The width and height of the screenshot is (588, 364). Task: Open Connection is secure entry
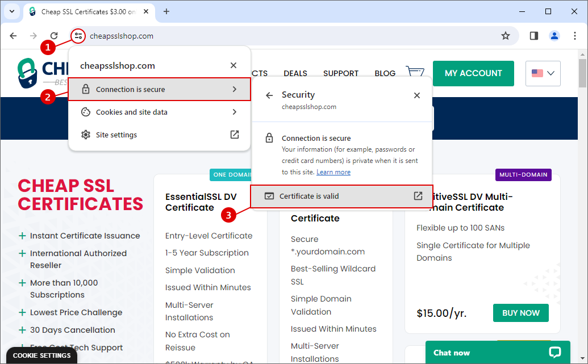point(160,89)
